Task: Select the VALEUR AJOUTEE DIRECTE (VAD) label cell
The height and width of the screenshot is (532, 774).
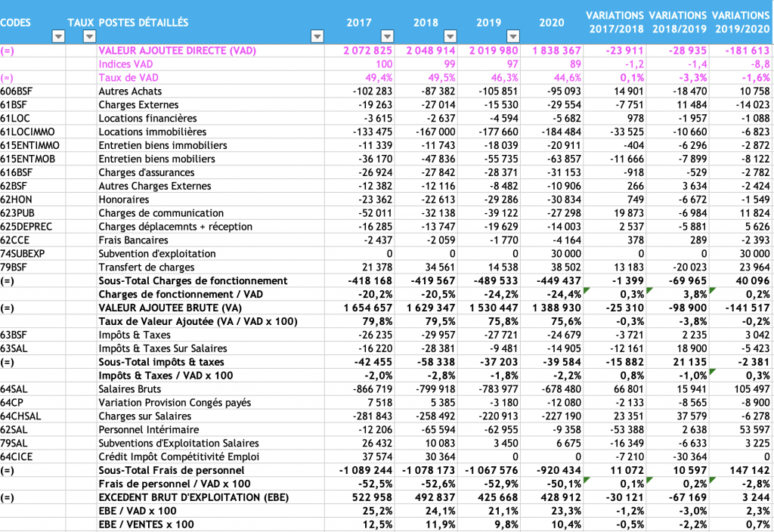Action: [177, 51]
